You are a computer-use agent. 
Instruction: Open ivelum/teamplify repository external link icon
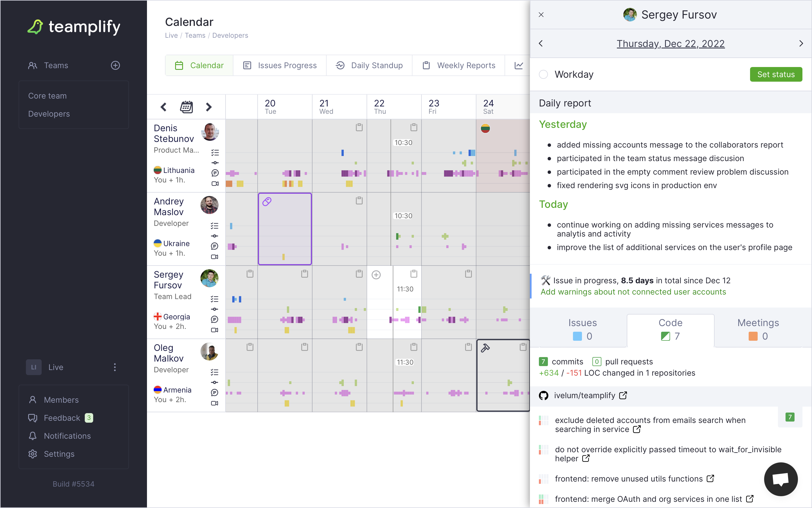tap(623, 395)
